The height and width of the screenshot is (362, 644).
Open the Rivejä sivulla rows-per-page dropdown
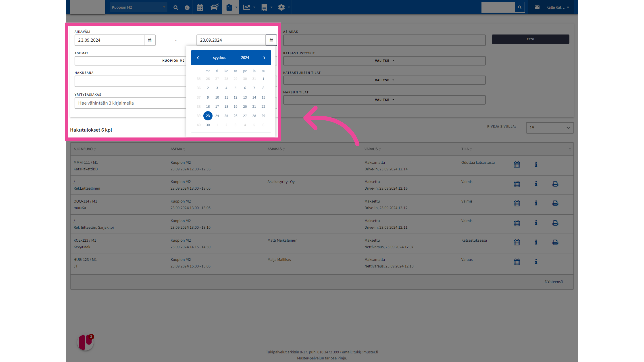point(549,128)
